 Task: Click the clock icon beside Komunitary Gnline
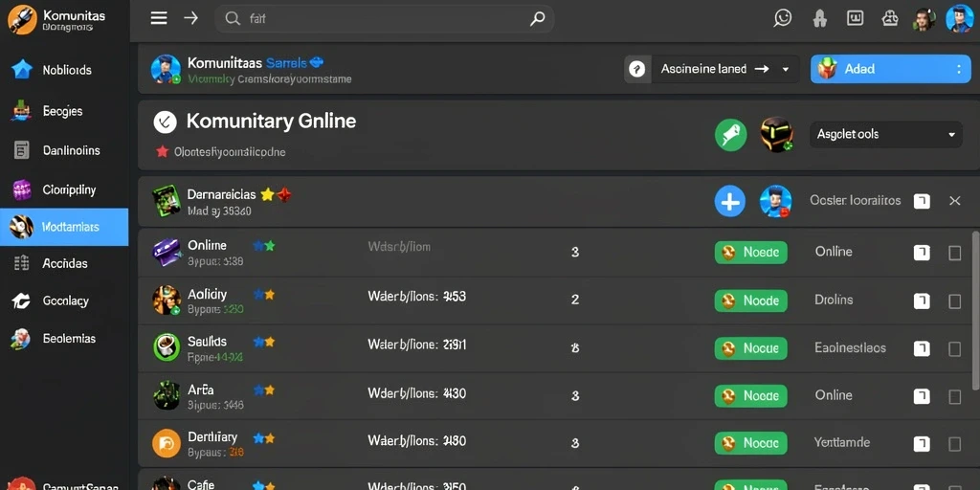click(165, 122)
